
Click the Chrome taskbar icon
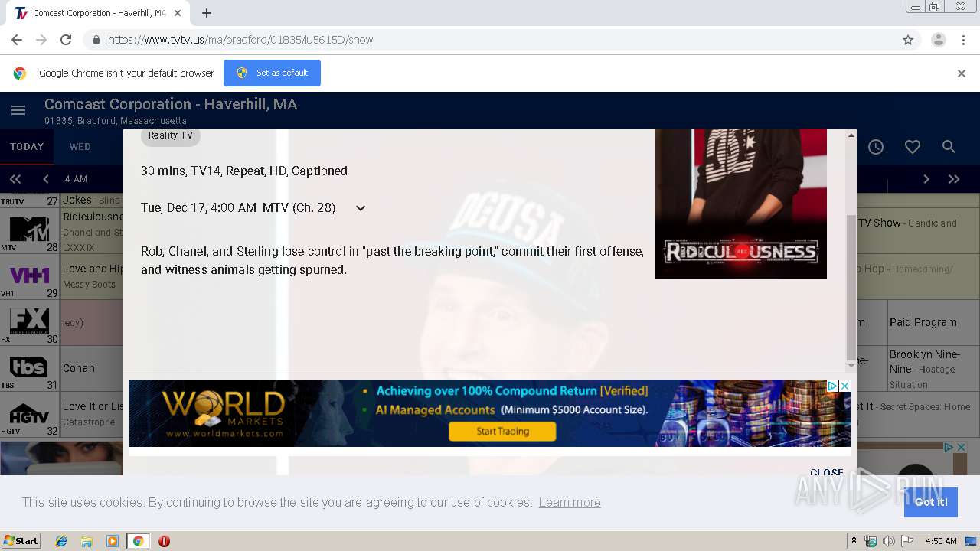coord(138,541)
